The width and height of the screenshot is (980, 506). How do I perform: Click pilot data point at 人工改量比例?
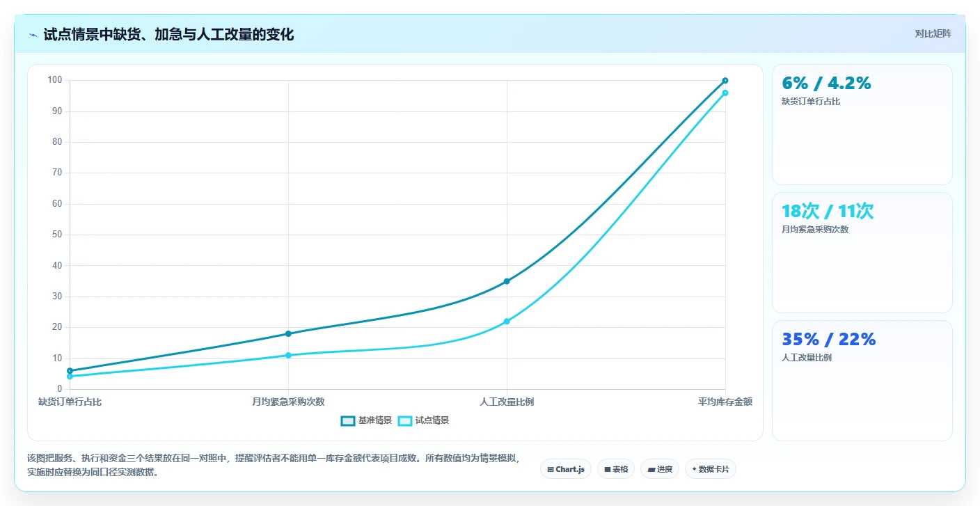point(507,322)
